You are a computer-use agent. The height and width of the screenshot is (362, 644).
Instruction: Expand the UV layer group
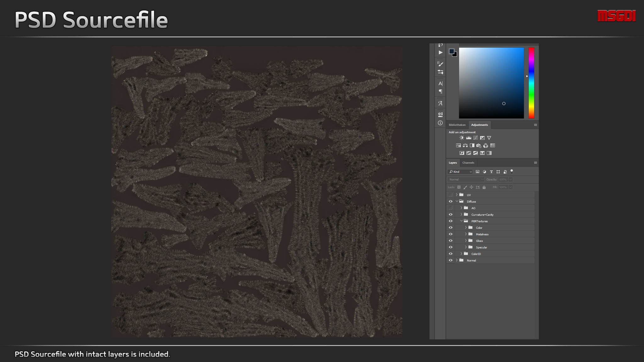click(x=457, y=195)
